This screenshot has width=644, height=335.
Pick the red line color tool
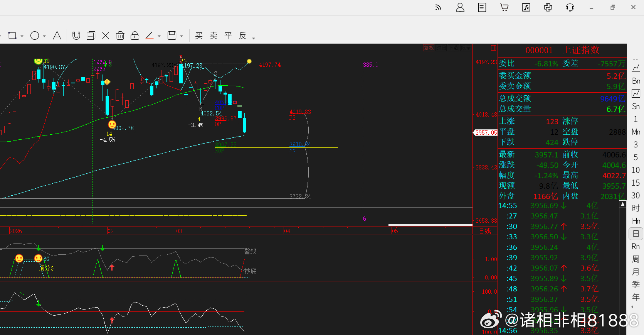[x=150, y=36]
